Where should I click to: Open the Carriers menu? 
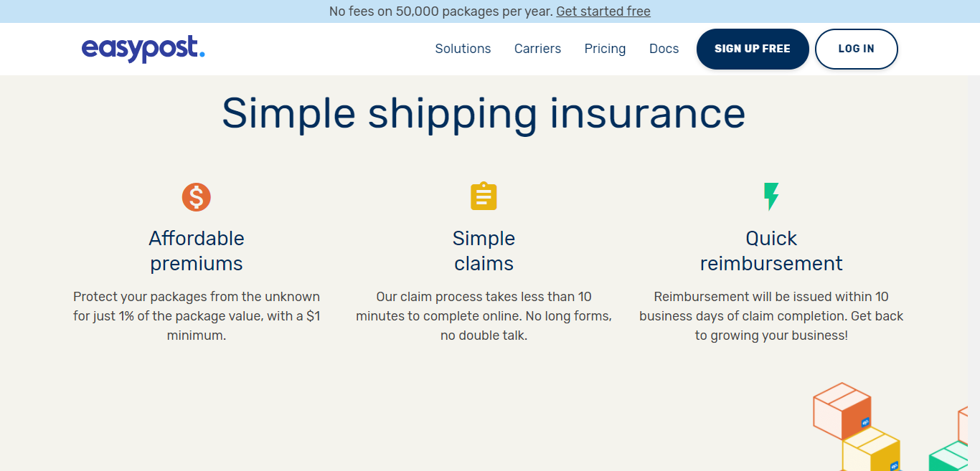pos(537,49)
